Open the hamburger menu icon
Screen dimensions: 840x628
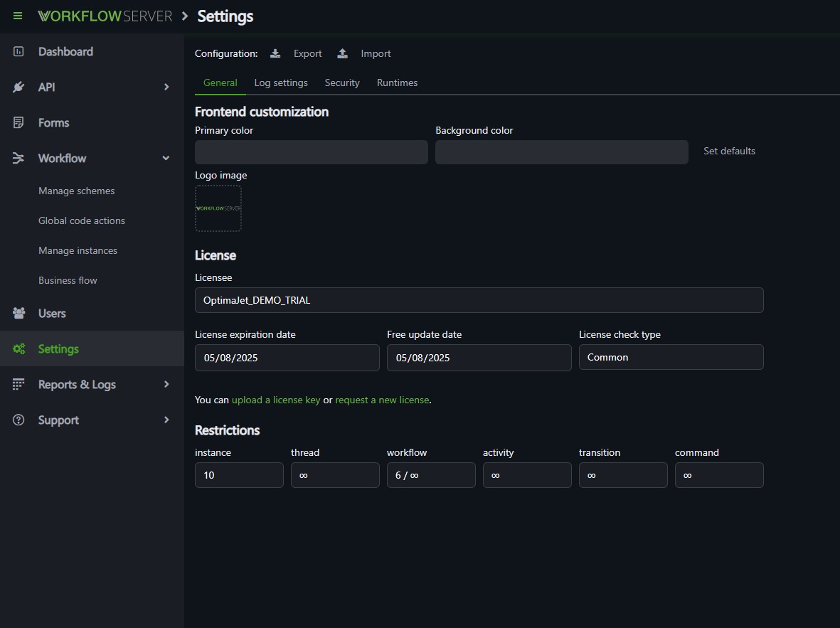[17, 16]
